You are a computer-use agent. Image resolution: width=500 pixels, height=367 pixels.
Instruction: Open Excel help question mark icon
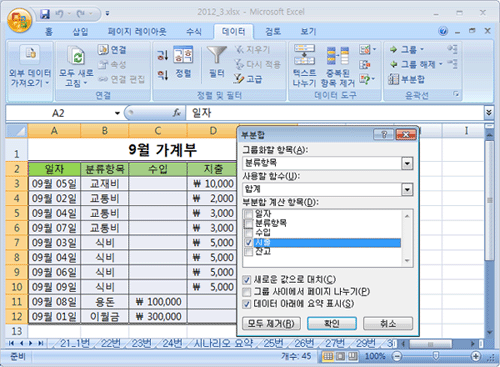click(x=443, y=31)
